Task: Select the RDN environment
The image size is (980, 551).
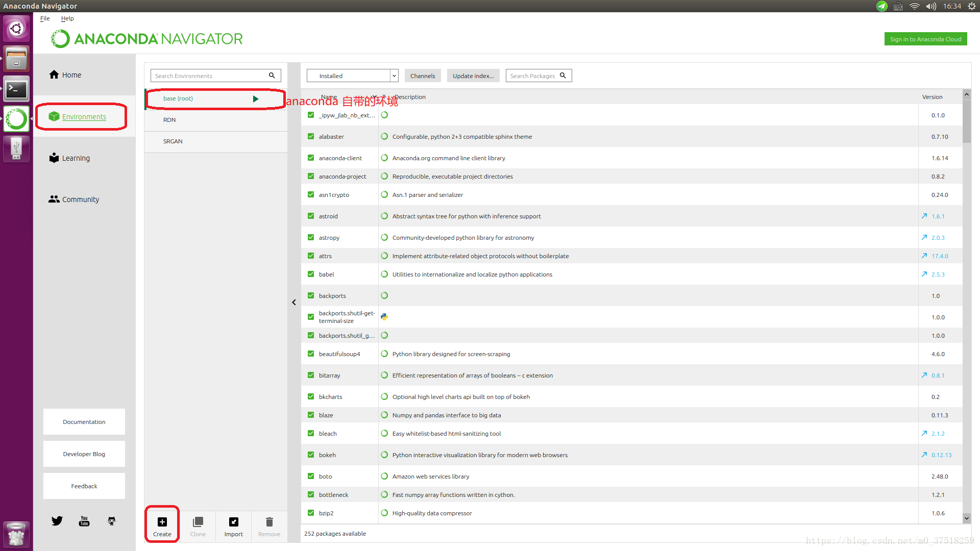Action: 216,120
